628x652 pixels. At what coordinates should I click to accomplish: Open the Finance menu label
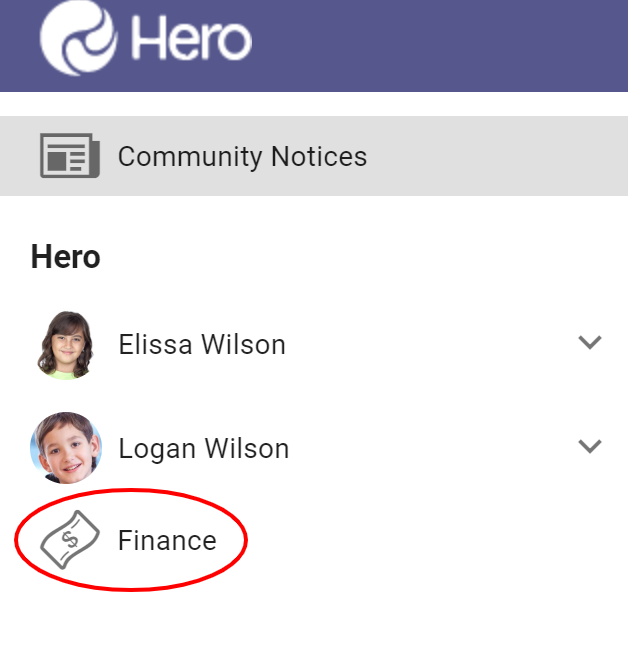click(x=167, y=541)
